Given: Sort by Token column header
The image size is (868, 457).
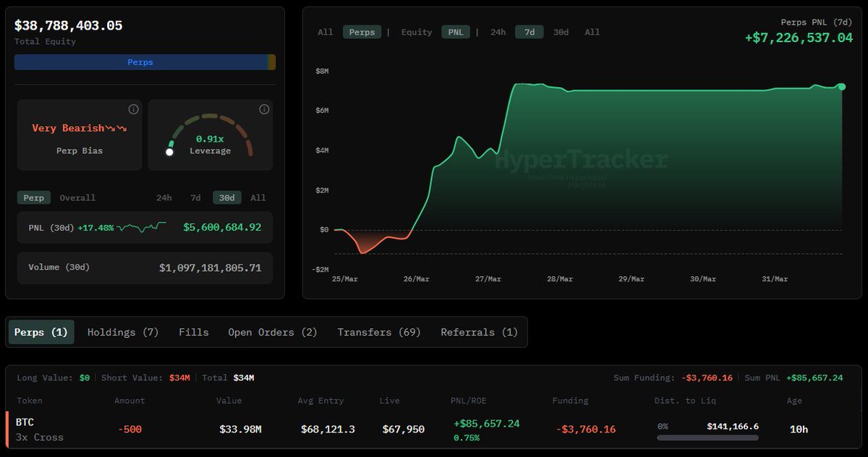Looking at the screenshot, I should tap(29, 401).
